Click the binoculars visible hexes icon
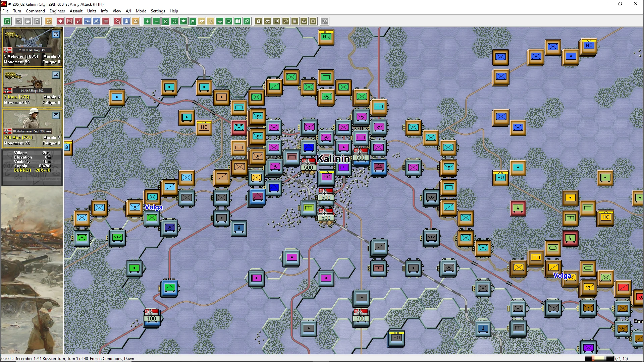The image size is (644, 362). coord(268,21)
